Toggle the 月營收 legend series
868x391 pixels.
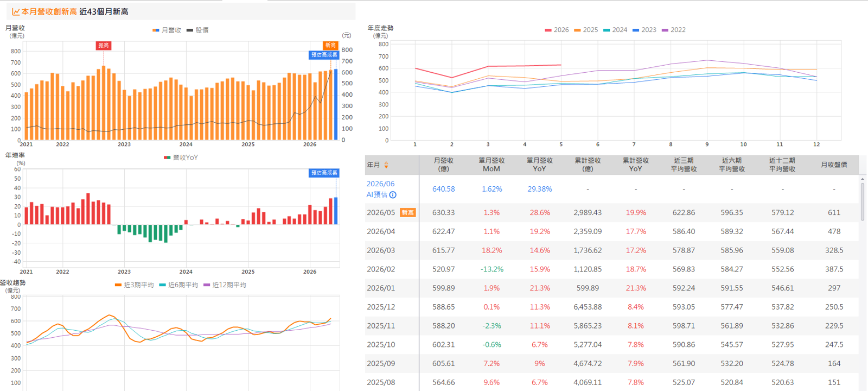point(167,30)
